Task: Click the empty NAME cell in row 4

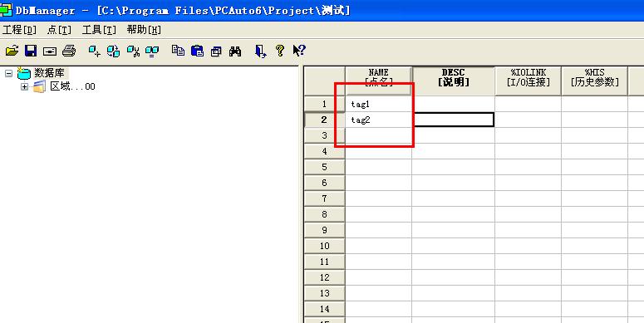Action: 379,151
